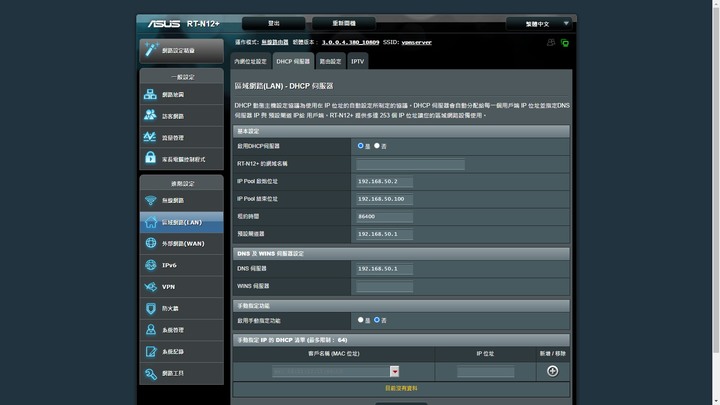Image resolution: width=720 pixels, height=405 pixels.
Task: Open the VPN sidebar item
Action: pos(181,287)
